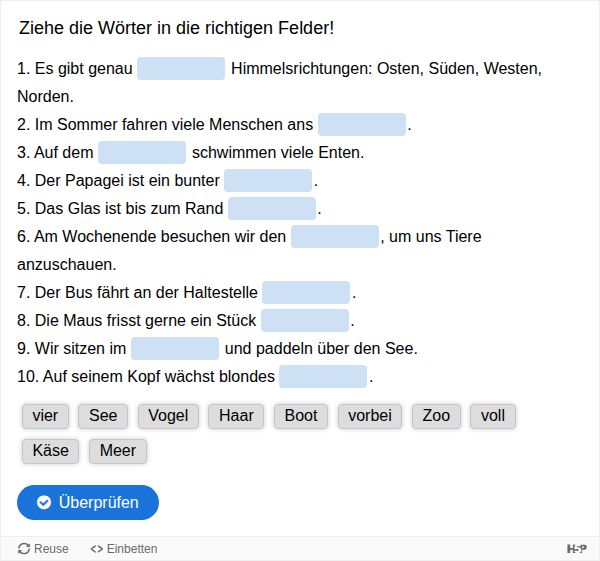The image size is (600, 561).
Task: Click the 'Käse' word tile
Action: pos(51,451)
